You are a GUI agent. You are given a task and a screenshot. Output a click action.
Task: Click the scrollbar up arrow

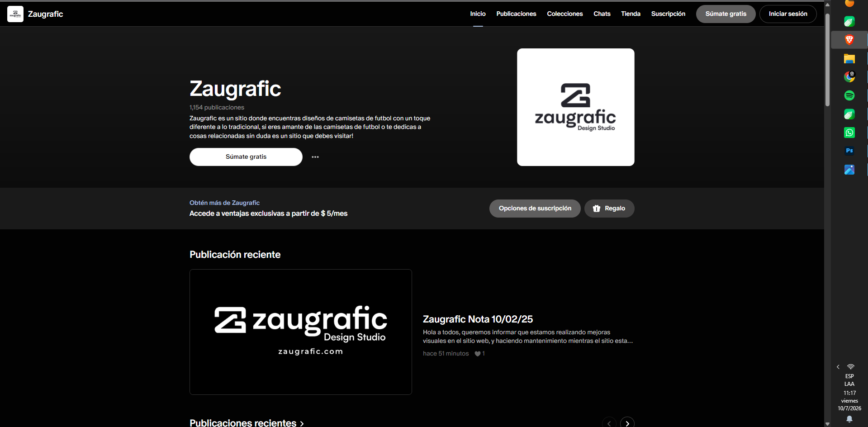[827, 5]
